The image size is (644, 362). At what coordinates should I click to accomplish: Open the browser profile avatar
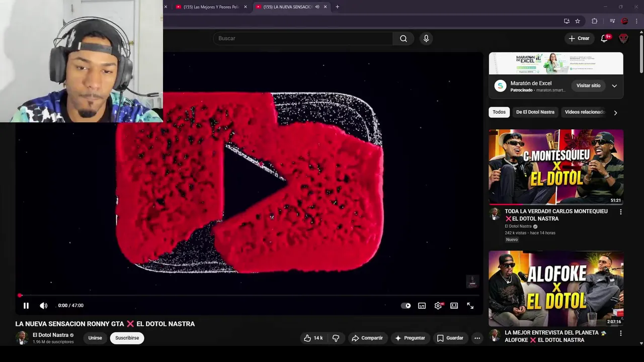pos(625,21)
